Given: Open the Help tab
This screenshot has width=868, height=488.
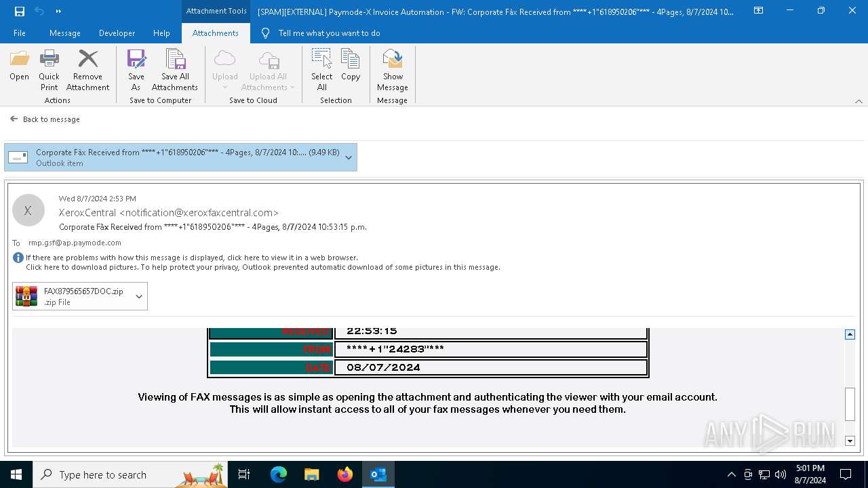Looking at the screenshot, I should [x=161, y=33].
